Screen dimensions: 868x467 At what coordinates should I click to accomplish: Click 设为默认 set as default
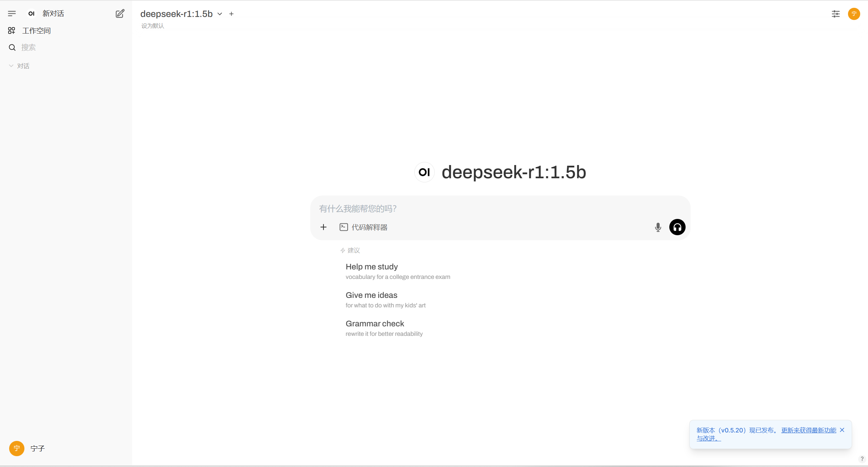coord(153,26)
